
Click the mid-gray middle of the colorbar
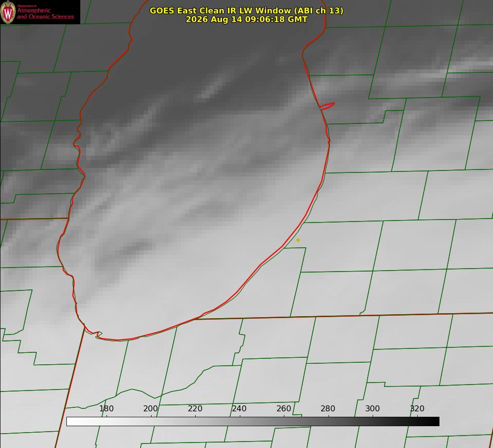click(x=253, y=421)
